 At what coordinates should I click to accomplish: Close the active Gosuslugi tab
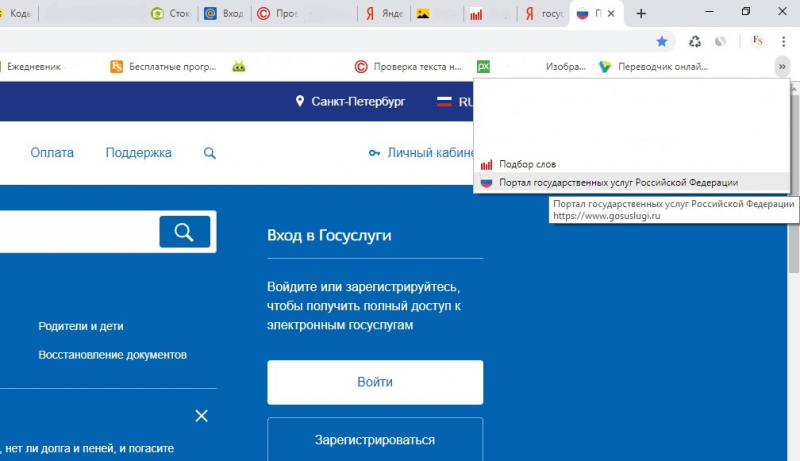[x=611, y=14]
